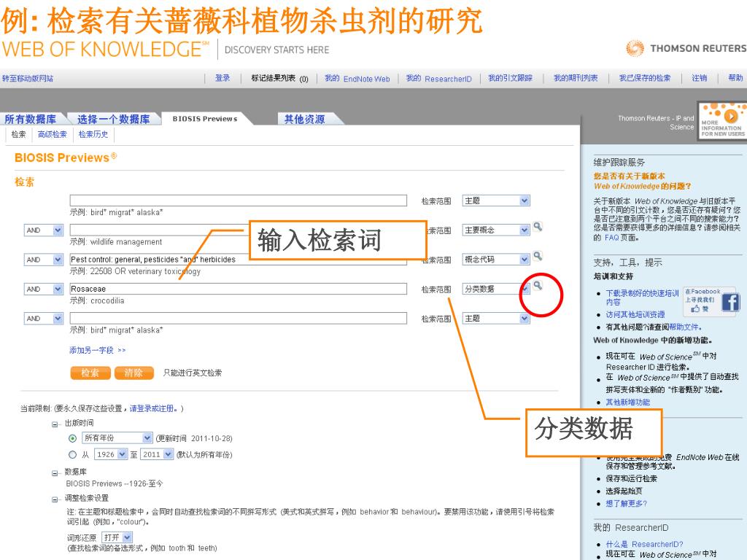Open the 主要概念 search-scope dropdown

click(496, 230)
